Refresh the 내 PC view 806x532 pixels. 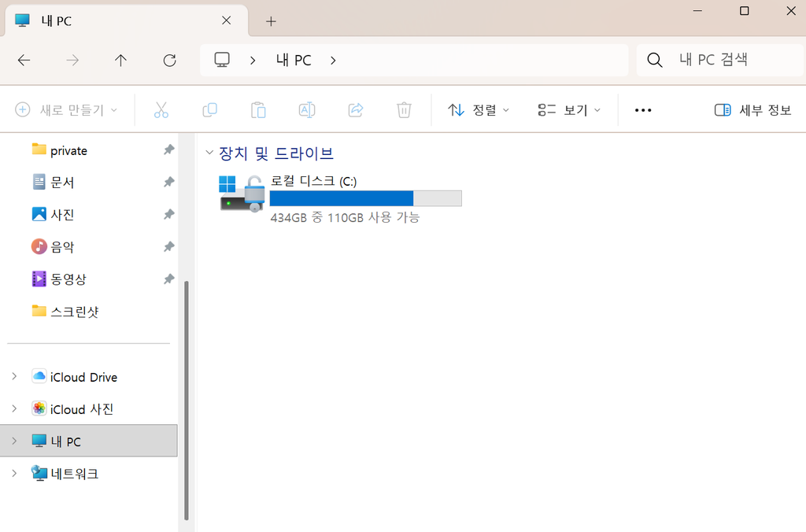(x=170, y=60)
